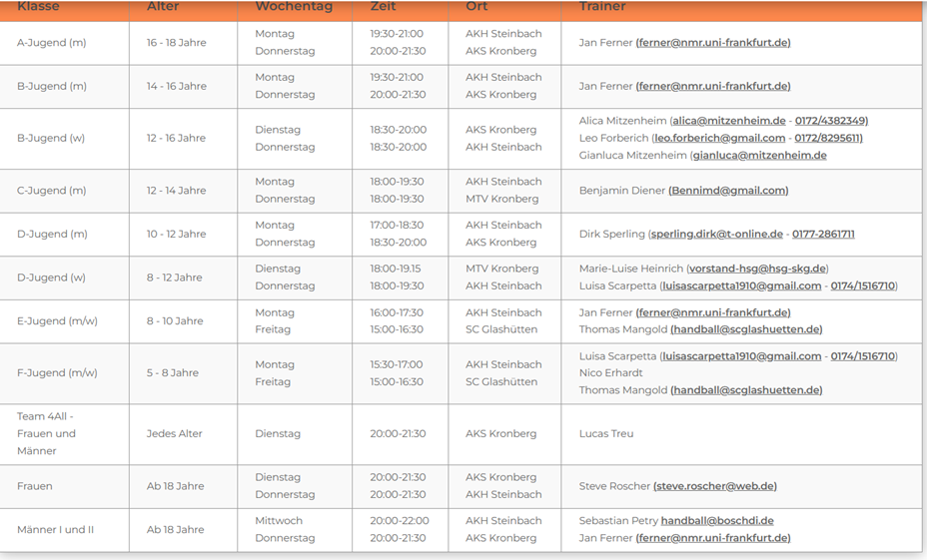
Task: Open Jan Ferner's email in A-Jugend row
Action: coord(713,43)
